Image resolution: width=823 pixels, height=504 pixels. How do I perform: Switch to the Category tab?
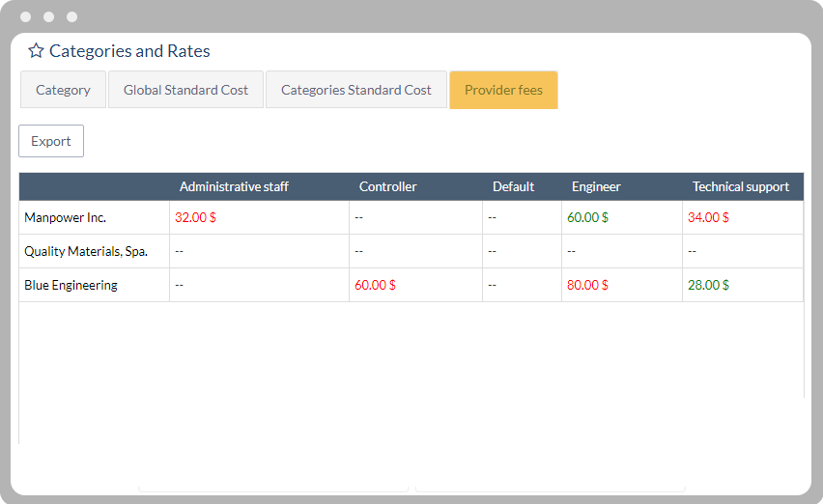click(63, 90)
